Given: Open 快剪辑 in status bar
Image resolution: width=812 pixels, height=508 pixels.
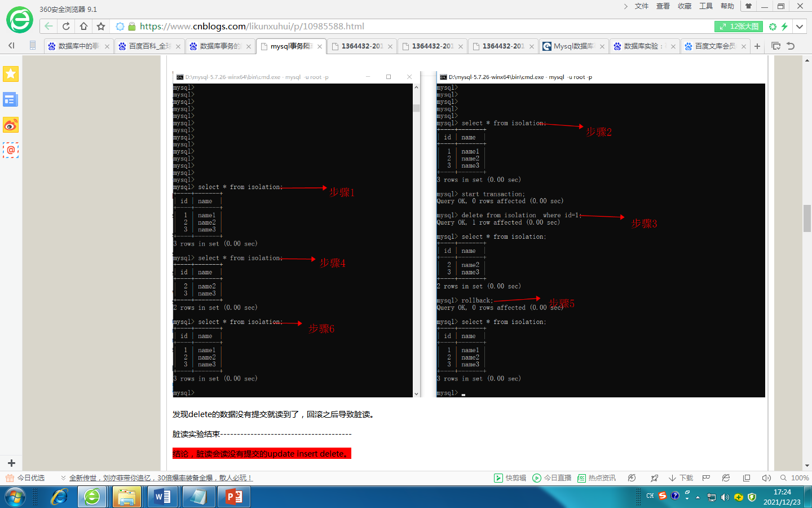Looking at the screenshot, I should (x=510, y=478).
